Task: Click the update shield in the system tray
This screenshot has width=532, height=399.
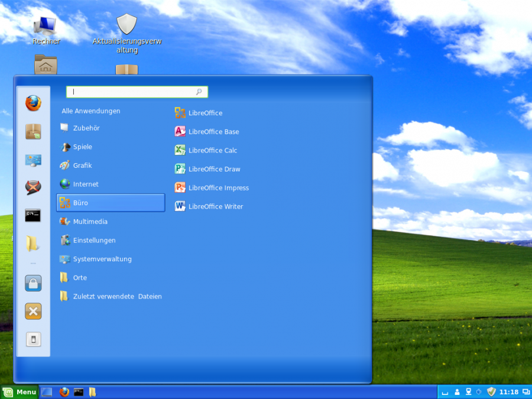Action: pos(491,391)
